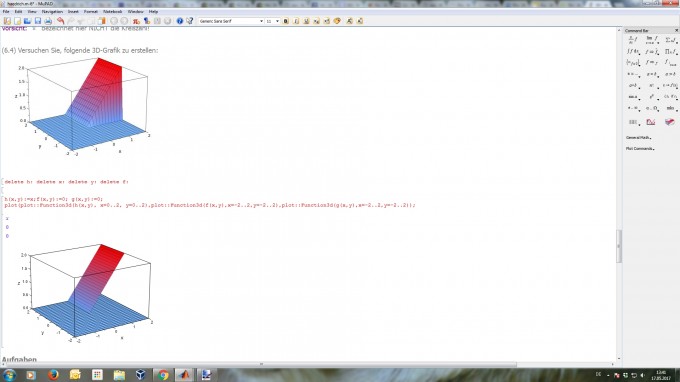This screenshot has height=382, width=680.
Task: Insert sin function from Command Bar
Action: click(x=633, y=97)
